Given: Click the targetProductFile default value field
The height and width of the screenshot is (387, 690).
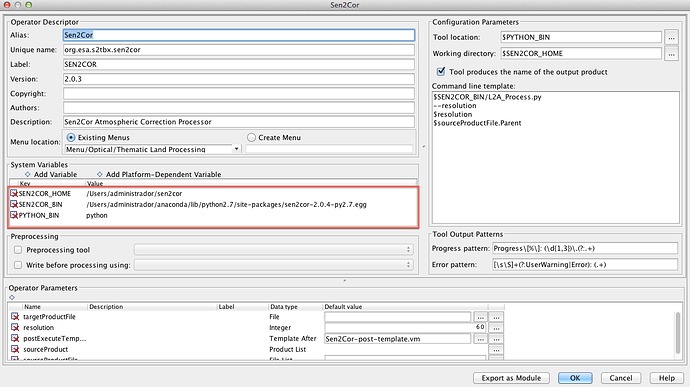Looking at the screenshot, I should point(398,317).
